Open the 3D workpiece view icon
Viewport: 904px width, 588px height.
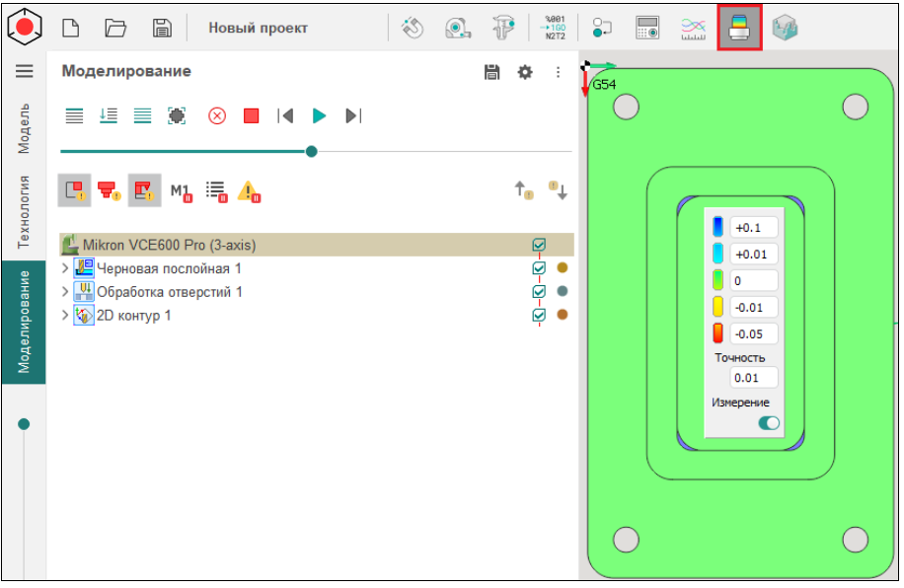pyautogui.click(x=786, y=29)
